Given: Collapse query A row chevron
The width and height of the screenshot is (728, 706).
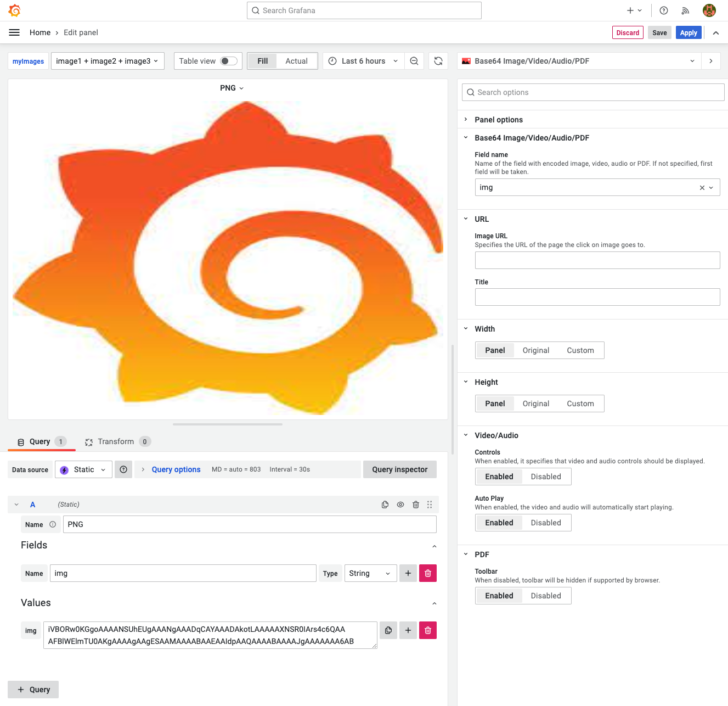Looking at the screenshot, I should [16, 505].
